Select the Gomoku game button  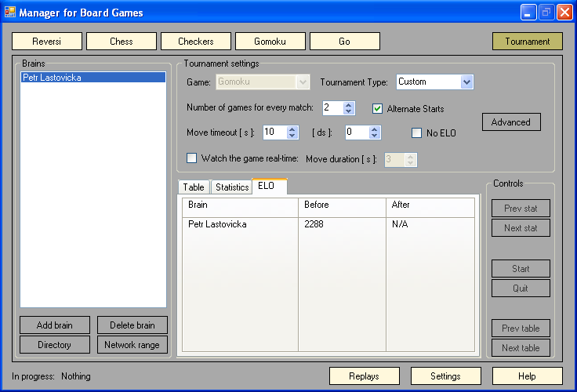[270, 42]
